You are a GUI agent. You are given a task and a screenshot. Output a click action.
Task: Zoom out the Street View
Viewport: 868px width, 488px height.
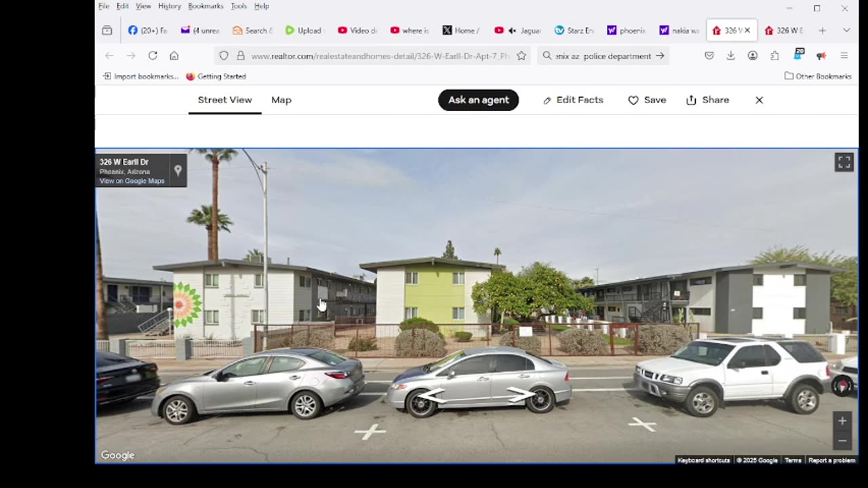pos(842,441)
